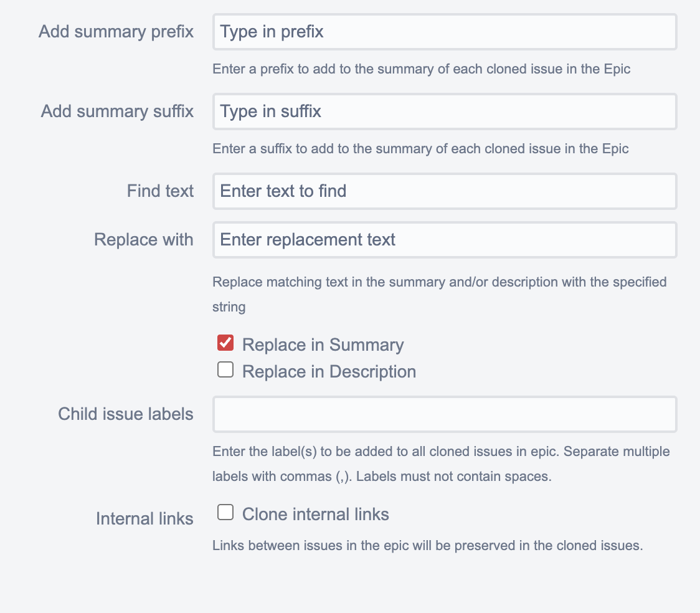The image size is (700, 613).
Task: Click the 'Replace with' field label
Action: (144, 240)
